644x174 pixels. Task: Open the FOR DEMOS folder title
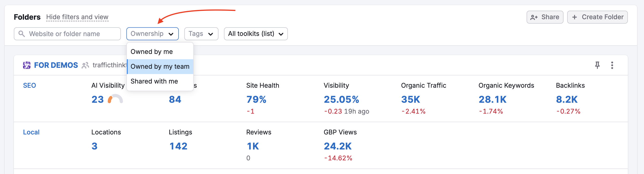[x=56, y=65]
